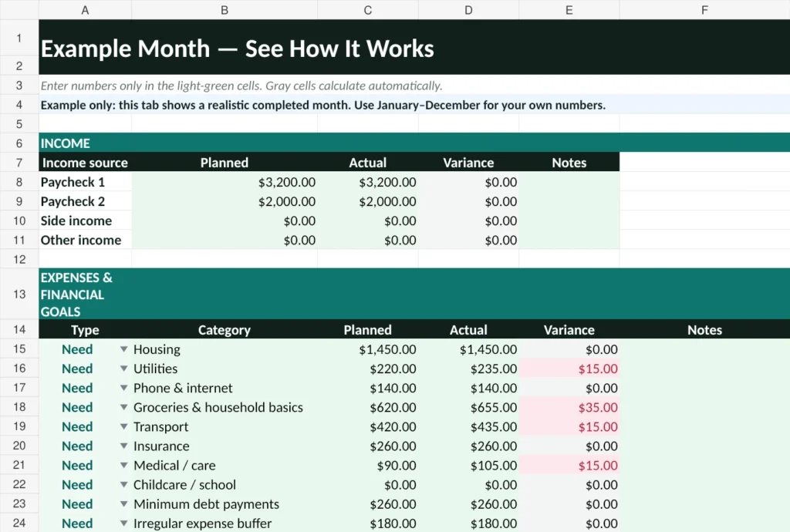The image size is (790, 532).
Task: Click the expenses Notes column header
Action: 705,330
